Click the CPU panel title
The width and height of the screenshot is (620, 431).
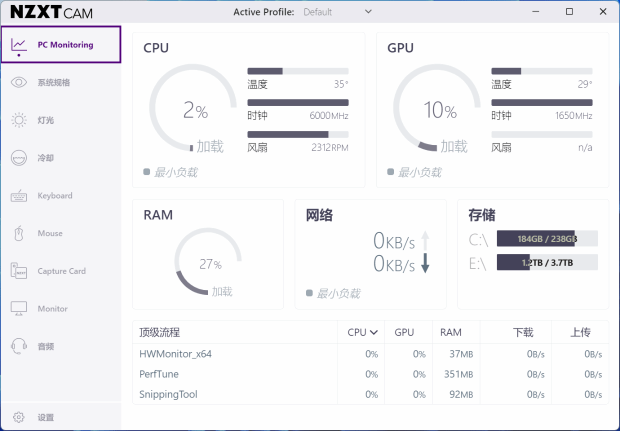[156, 48]
